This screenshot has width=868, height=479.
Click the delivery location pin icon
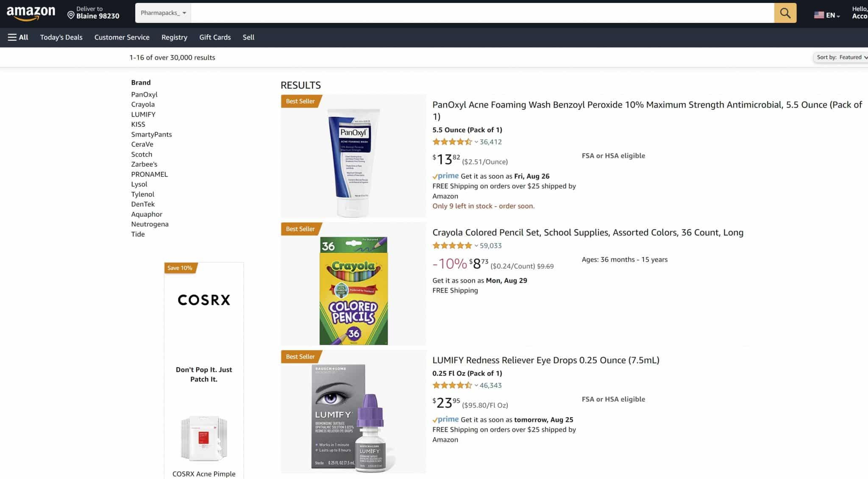[x=71, y=15]
